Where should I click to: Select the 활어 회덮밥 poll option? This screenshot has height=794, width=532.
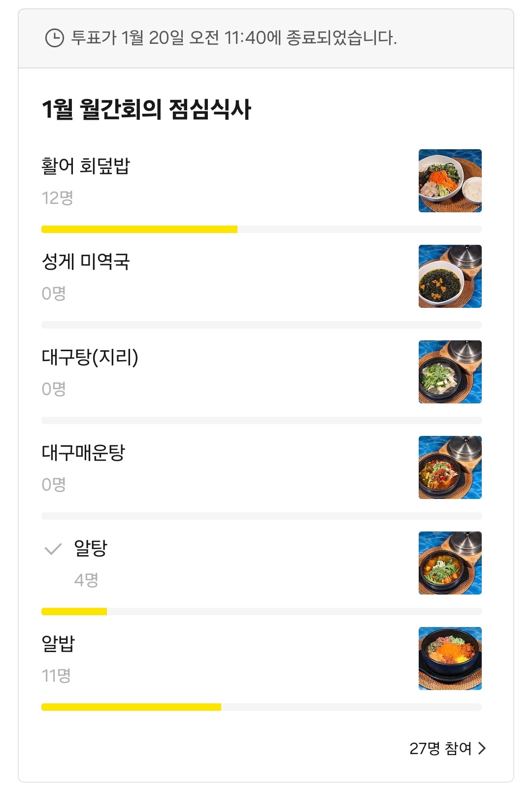(x=86, y=166)
